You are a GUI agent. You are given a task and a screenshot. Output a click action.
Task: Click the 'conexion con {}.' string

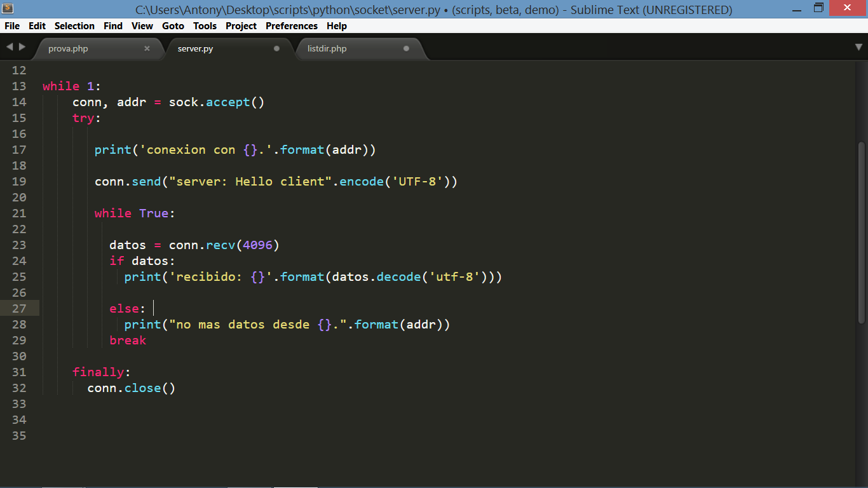click(x=206, y=150)
